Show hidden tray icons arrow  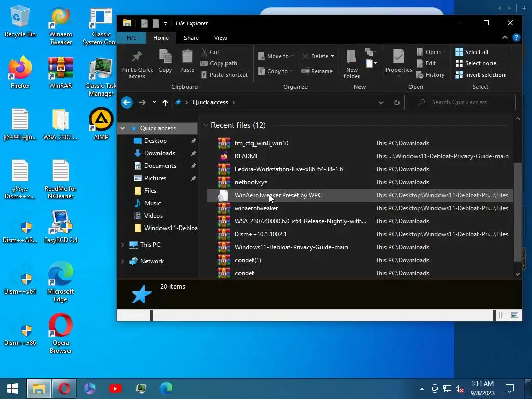(x=422, y=389)
